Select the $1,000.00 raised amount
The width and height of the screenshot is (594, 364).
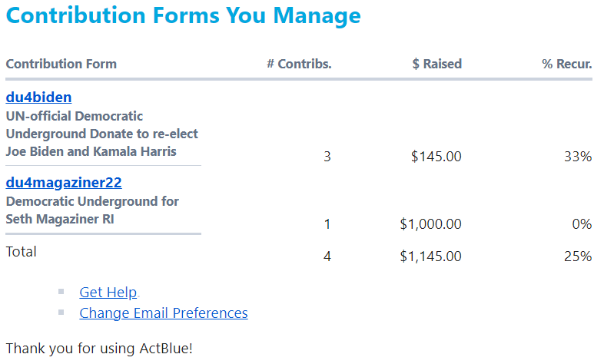(x=431, y=224)
